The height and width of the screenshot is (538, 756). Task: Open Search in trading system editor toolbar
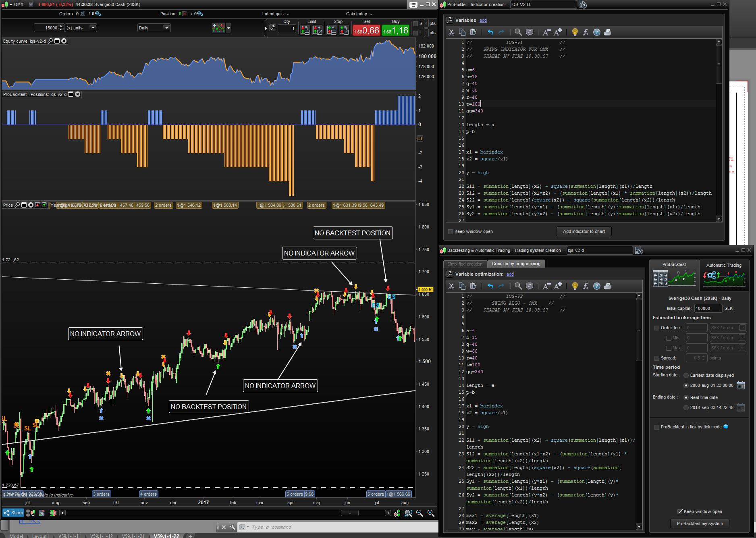point(518,286)
